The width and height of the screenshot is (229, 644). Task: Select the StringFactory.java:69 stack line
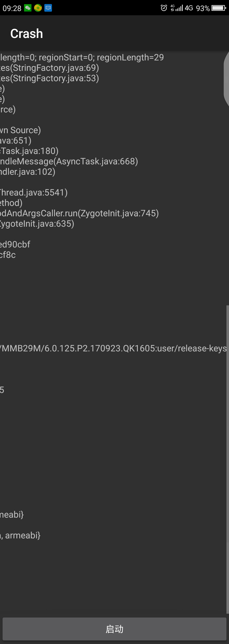(x=49, y=68)
